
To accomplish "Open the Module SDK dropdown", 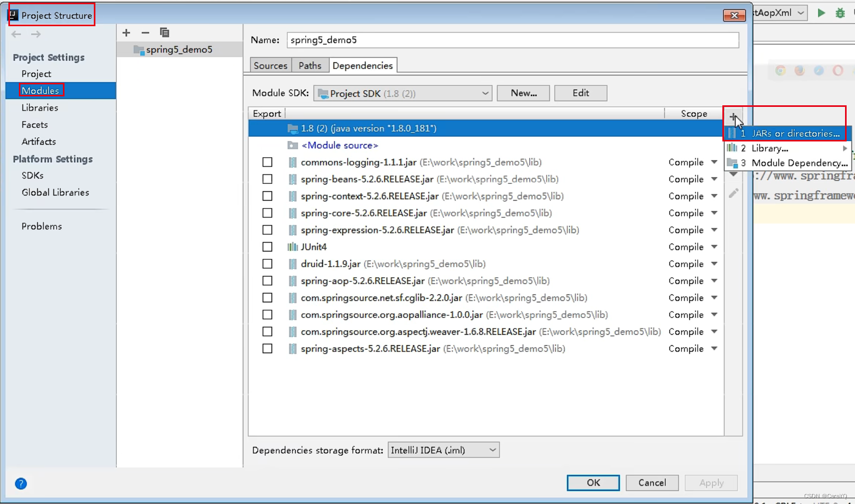I will point(403,93).
